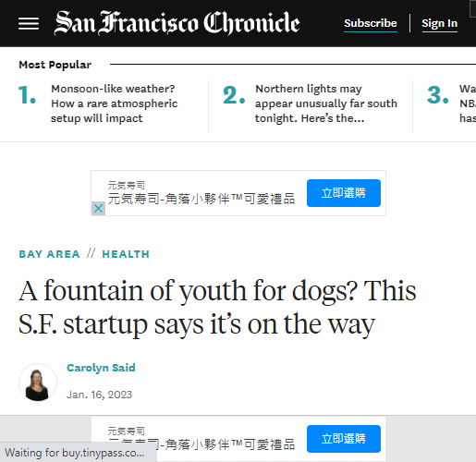Open the Monsoon-like weather article

tap(115, 103)
